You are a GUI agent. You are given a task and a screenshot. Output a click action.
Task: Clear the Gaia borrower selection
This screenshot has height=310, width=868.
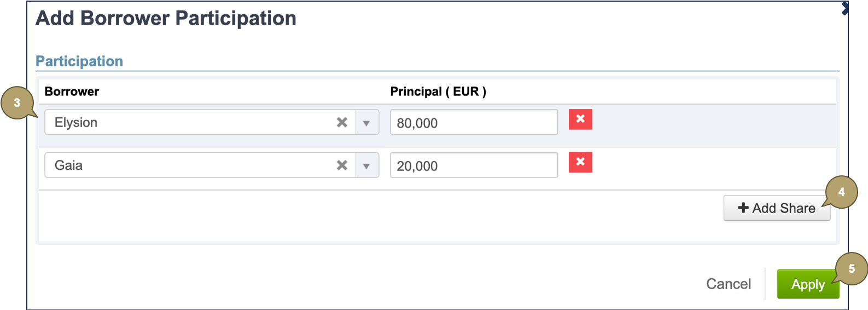tap(342, 165)
